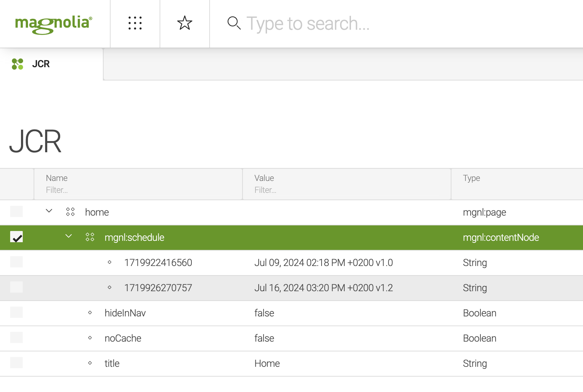Click property icon for noCache
This screenshot has width=583, height=392.
[90, 338]
